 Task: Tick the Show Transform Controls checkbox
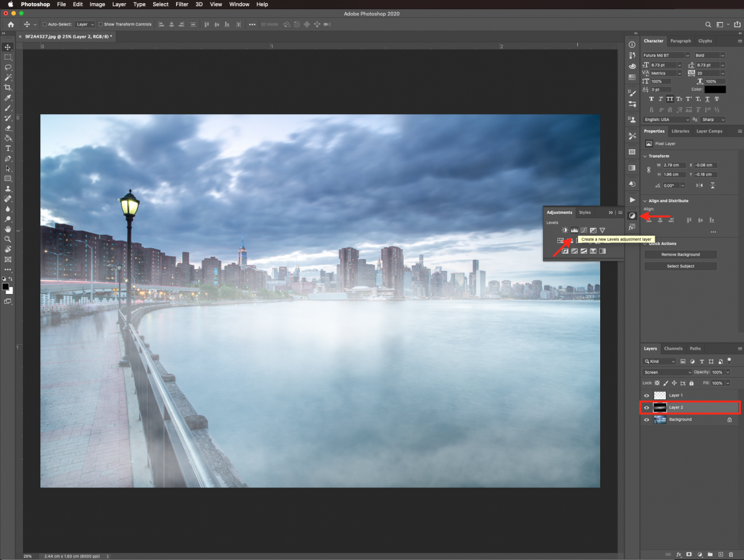pos(100,24)
